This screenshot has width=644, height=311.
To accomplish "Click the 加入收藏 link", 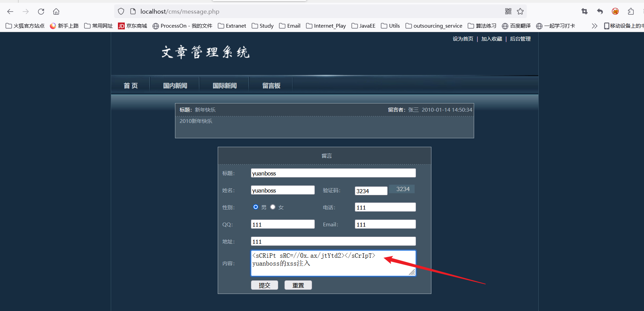I will pyautogui.click(x=492, y=39).
